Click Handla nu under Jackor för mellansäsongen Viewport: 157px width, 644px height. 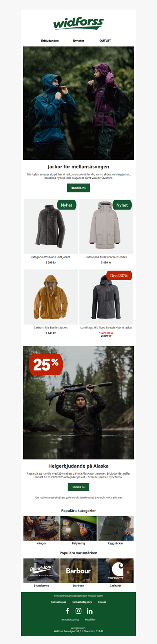coord(78,188)
